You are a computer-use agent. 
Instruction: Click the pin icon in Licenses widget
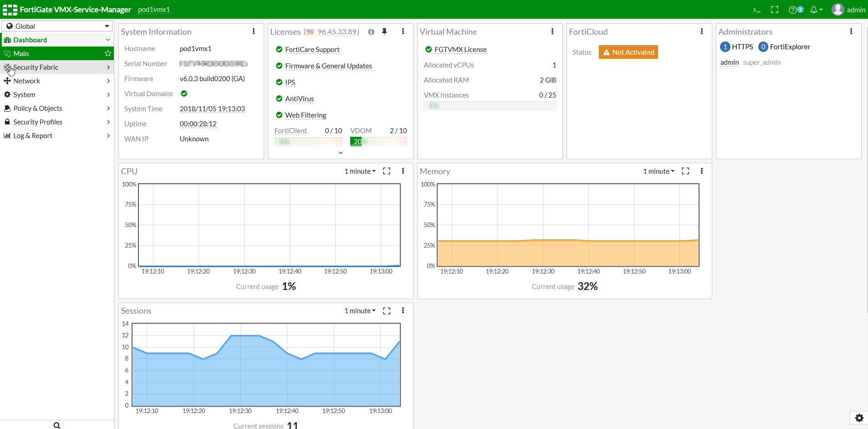point(384,31)
